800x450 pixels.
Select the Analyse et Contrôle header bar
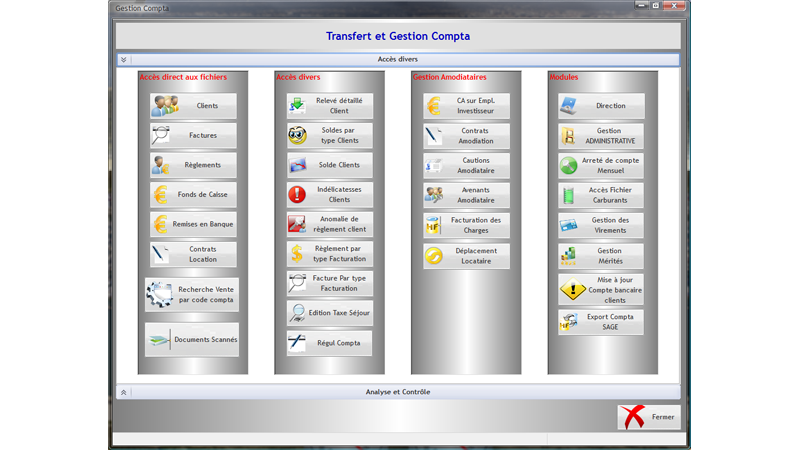[398, 392]
